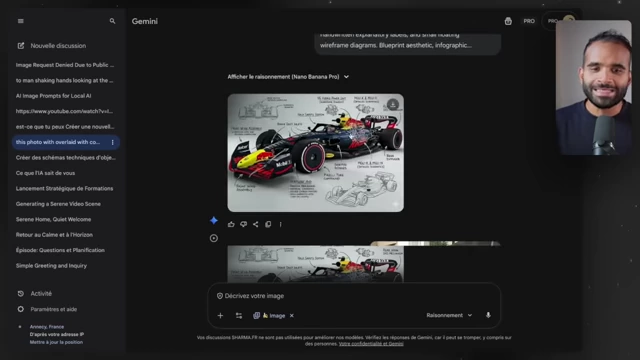Open 'Votre confidentialité et Gemini' link
This screenshot has width=640, height=360.
coord(371,344)
